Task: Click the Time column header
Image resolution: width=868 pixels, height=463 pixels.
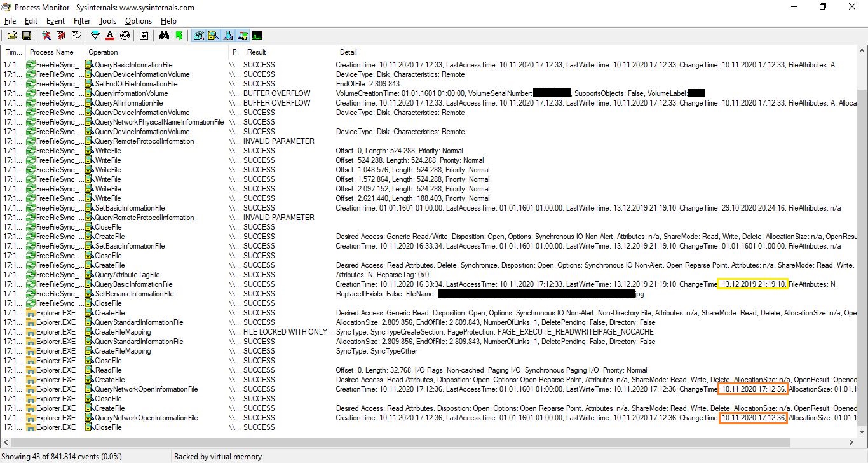Action: [x=13, y=52]
